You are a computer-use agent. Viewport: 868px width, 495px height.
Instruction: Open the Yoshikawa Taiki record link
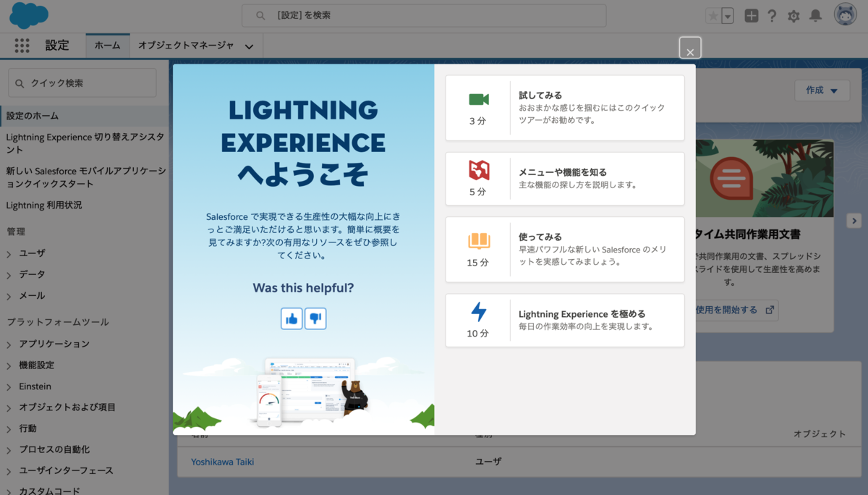tap(223, 462)
